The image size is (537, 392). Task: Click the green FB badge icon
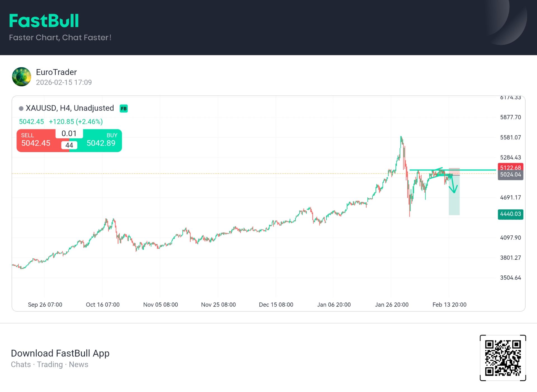[x=124, y=108]
